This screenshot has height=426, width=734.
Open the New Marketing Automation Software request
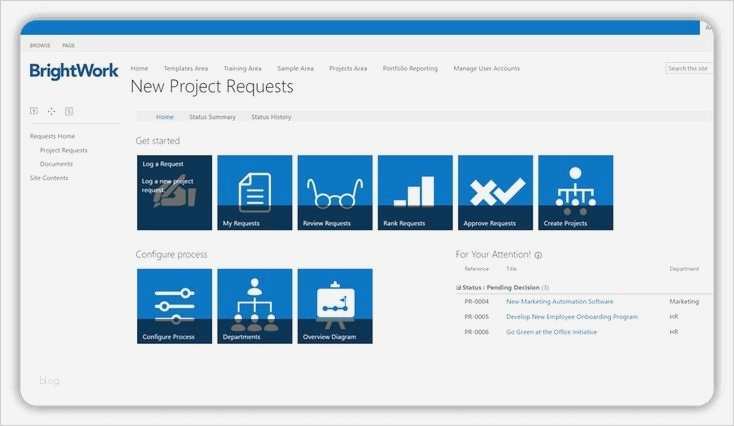[559, 301]
